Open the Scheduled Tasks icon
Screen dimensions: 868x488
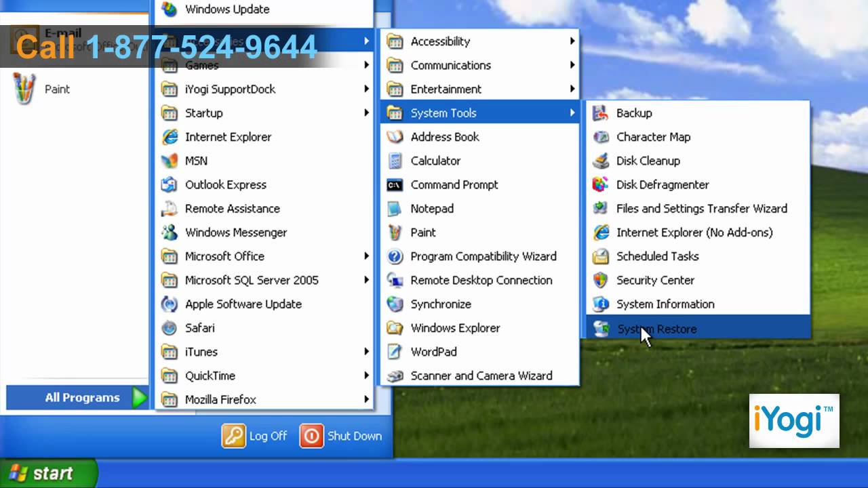[x=601, y=256]
